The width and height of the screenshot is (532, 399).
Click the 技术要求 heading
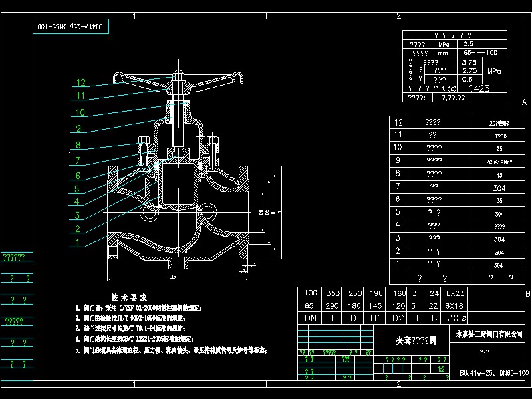click(x=129, y=297)
